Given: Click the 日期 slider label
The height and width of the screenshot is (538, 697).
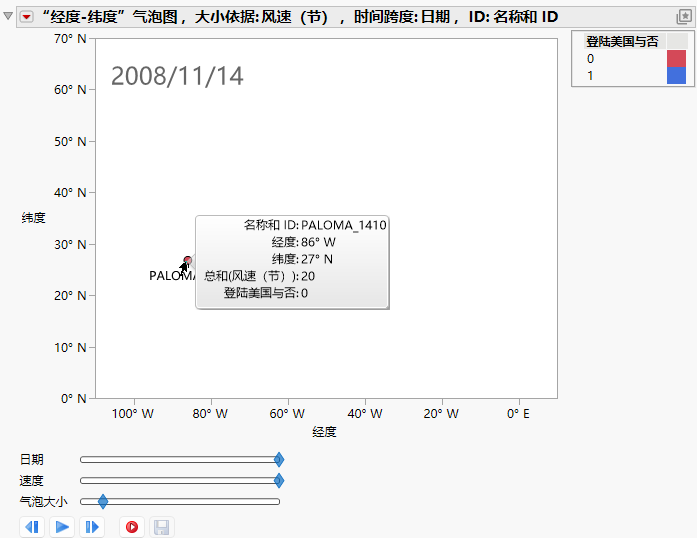Looking at the screenshot, I should (x=32, y=459).
